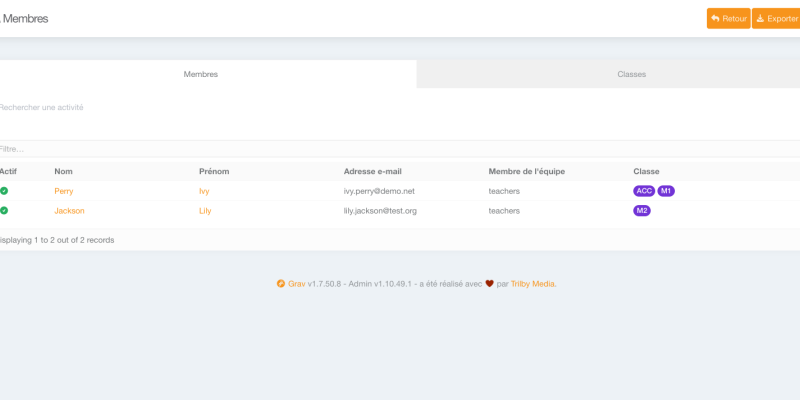This screenshot has height=400, width=800.
Task: Click the Grav logo icon in footer
Action: (281, 284)
